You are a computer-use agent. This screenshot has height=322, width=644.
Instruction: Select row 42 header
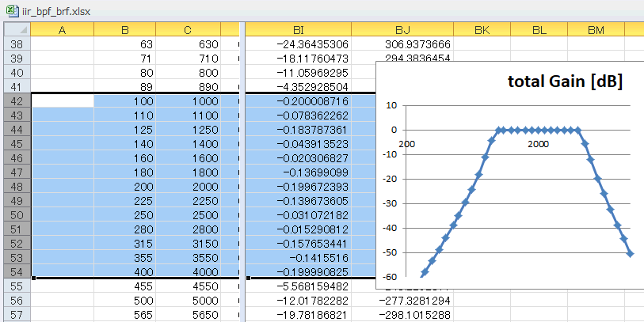click(17, 101)
